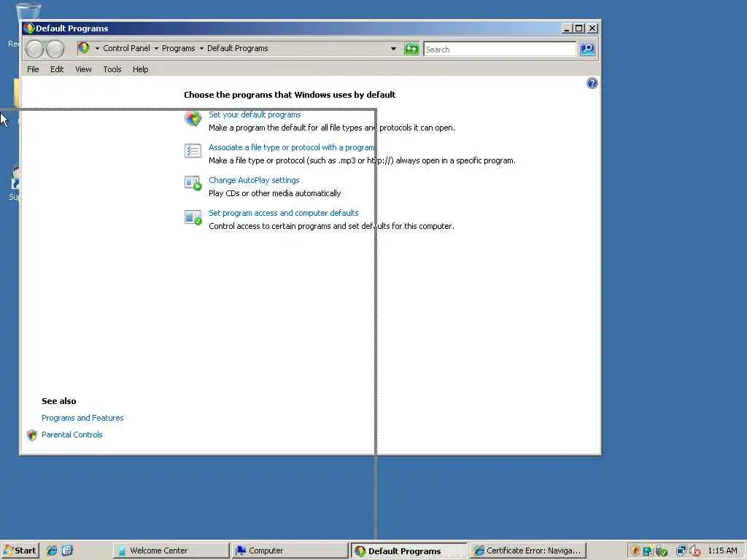Click the Default Programs title bar icon
The height and width of the screenshot is (560, 747).
28,28
